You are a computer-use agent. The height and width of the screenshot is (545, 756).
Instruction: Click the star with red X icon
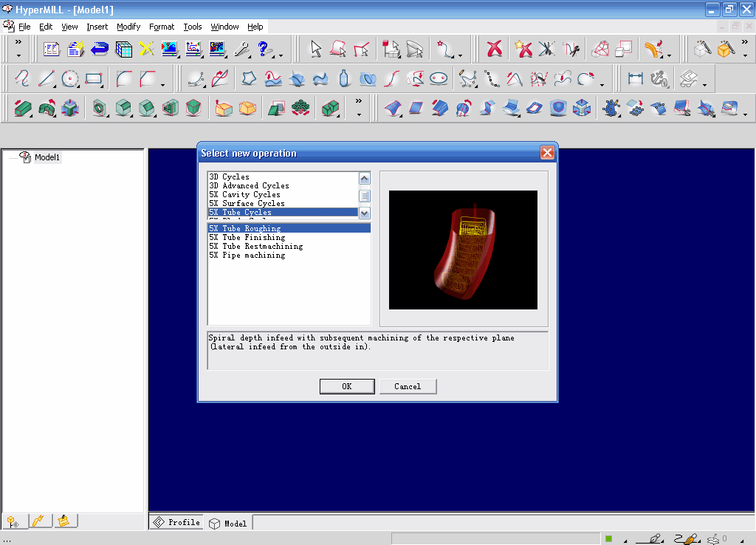click(x=523, y=49)
